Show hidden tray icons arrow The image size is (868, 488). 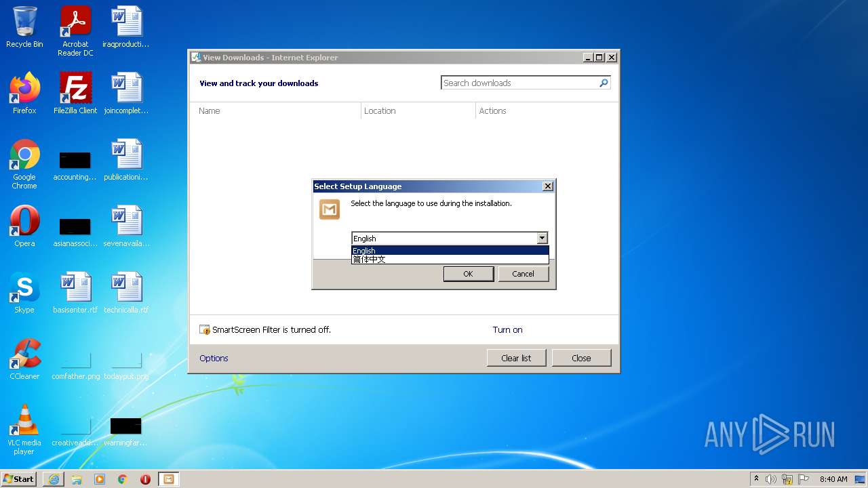[756, 479]
